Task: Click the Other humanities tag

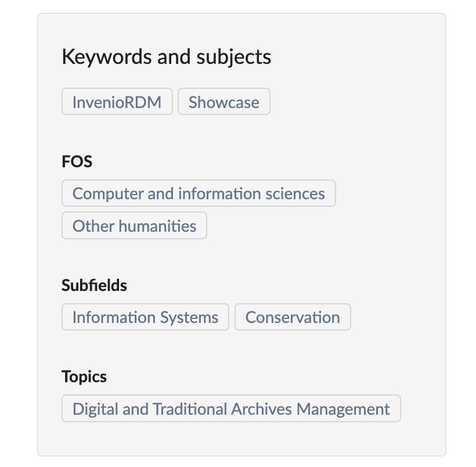Action: pos(134,225)
